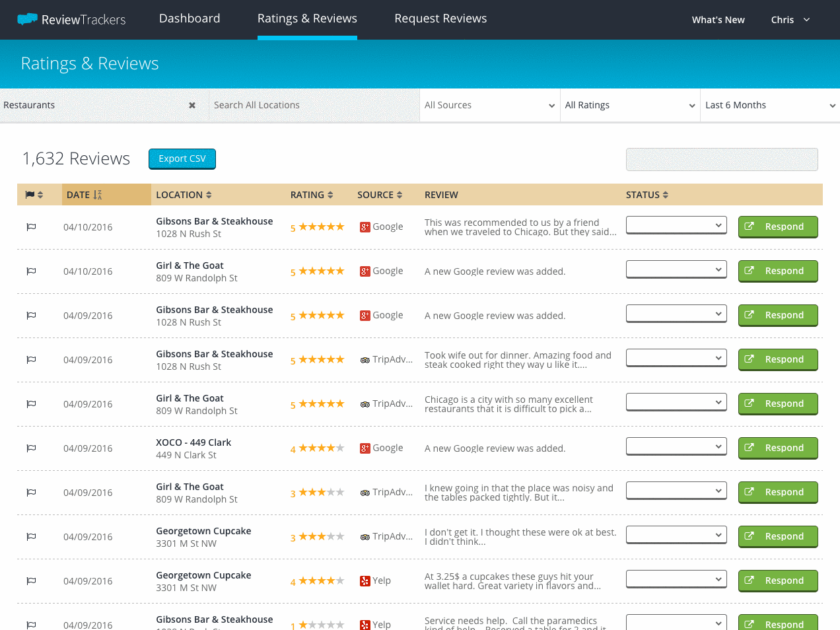This screenshot has height=630, width=840.
Task: Click the search box above the STATUS column
Action: pyautogui.click(x=722, y=159)
